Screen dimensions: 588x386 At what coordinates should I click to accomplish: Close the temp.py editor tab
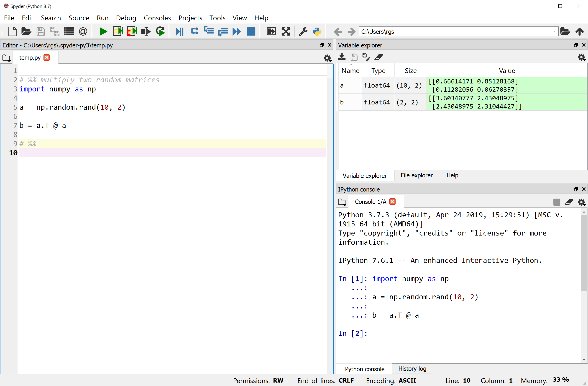[x=46, y=57]
